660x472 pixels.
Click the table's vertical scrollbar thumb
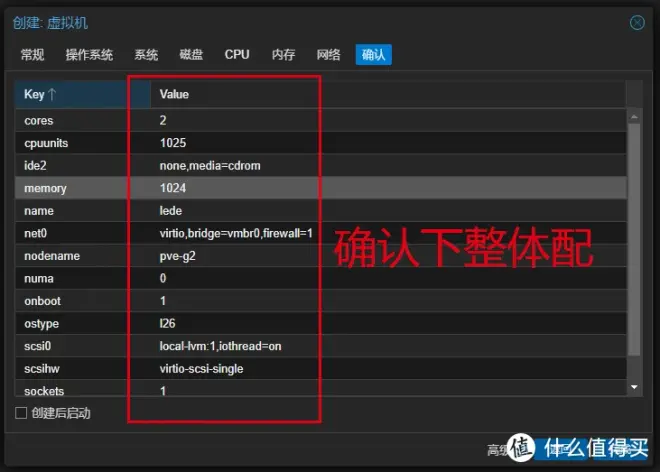pos(634,239)
